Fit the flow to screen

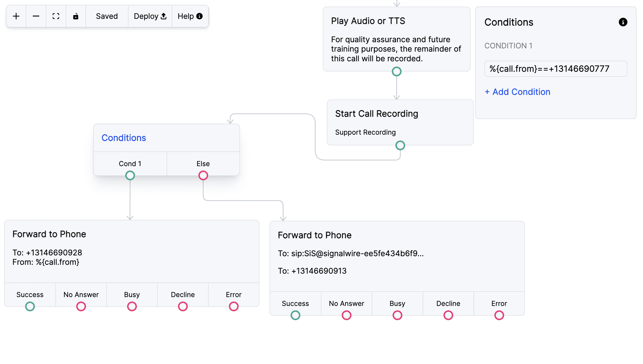(x=56, y=16)
